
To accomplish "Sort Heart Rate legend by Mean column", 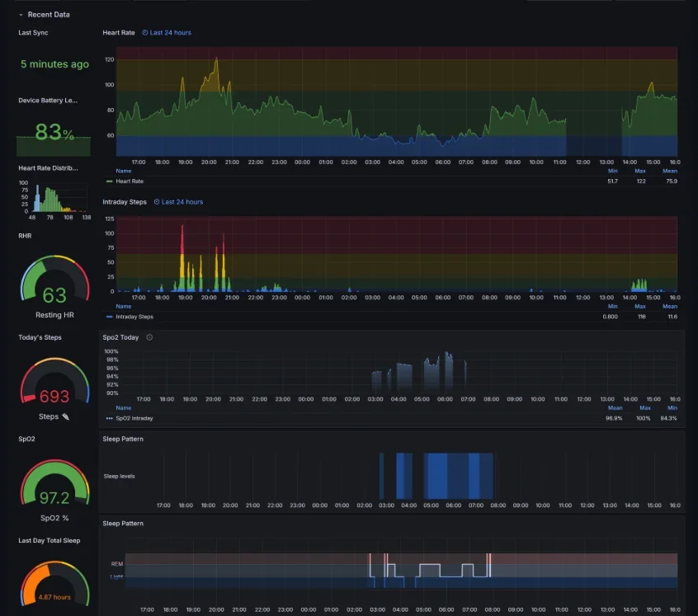I will (669, 172).
